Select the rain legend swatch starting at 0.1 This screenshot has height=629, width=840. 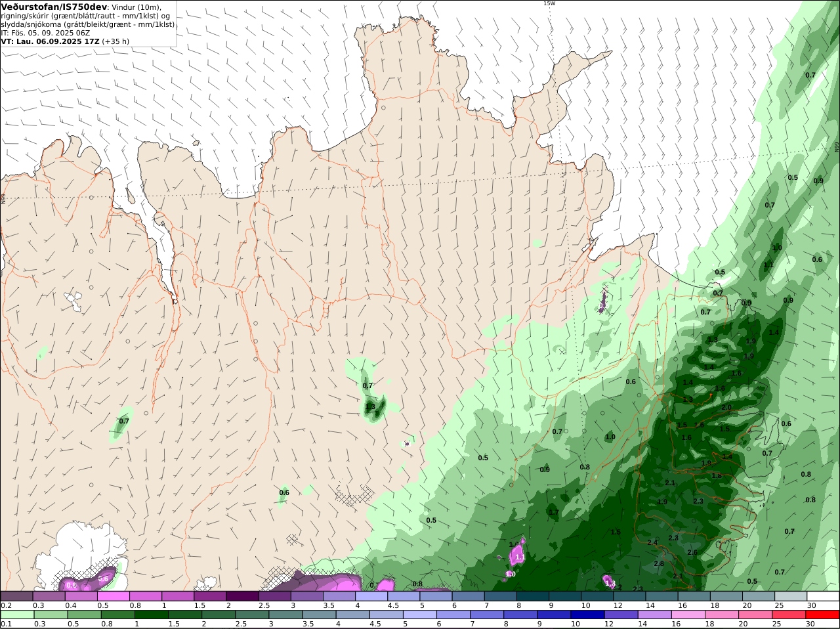click(x=17, y=615)
